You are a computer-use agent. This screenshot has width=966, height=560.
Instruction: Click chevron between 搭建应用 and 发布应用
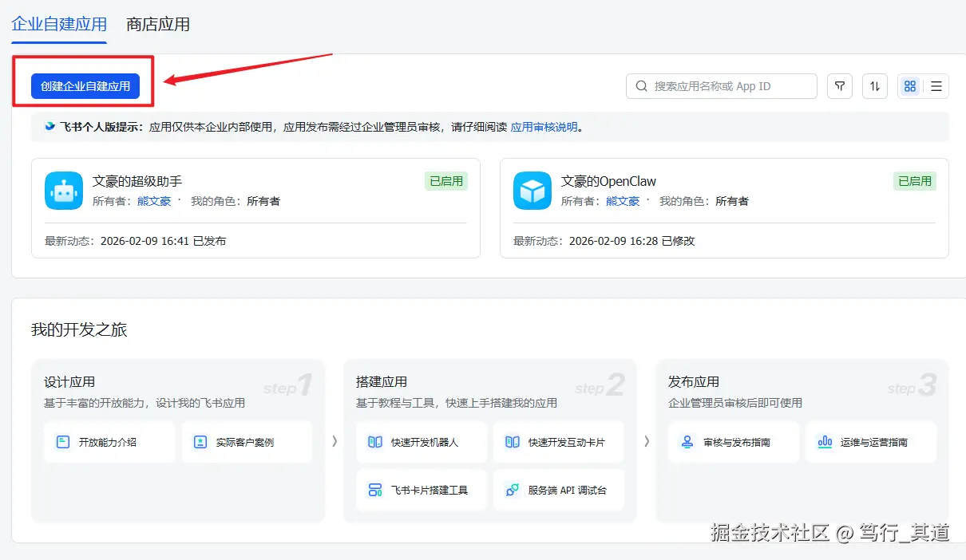647,441
